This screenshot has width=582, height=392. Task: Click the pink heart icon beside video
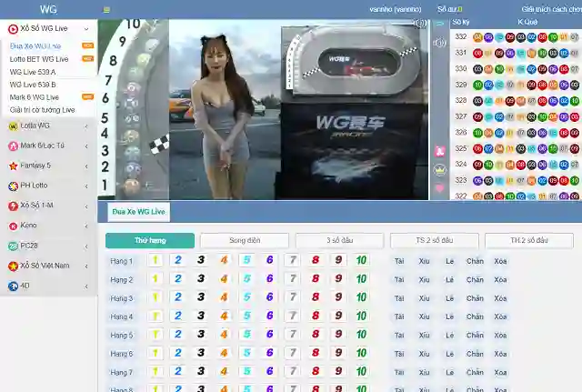(440, 188)
